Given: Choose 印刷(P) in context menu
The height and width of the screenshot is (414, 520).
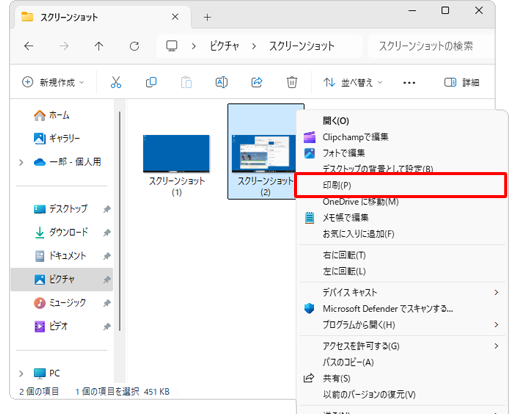Looking at the screenshot, I should [x=401, y=185].
